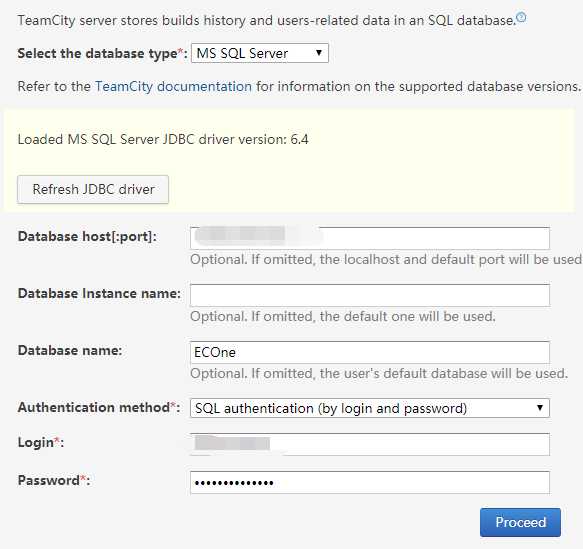Click the Refresh JDBC driver button
The width and height of the screenshot is (583, 549).
(x=93, y=189)
